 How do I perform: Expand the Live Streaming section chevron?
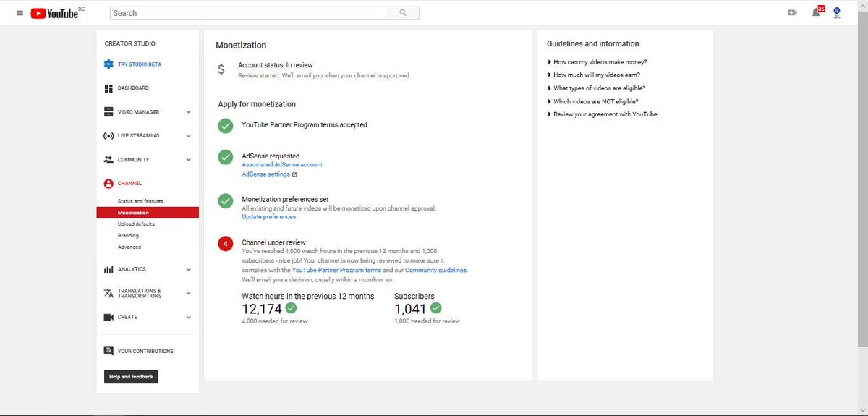coord(189,136)
